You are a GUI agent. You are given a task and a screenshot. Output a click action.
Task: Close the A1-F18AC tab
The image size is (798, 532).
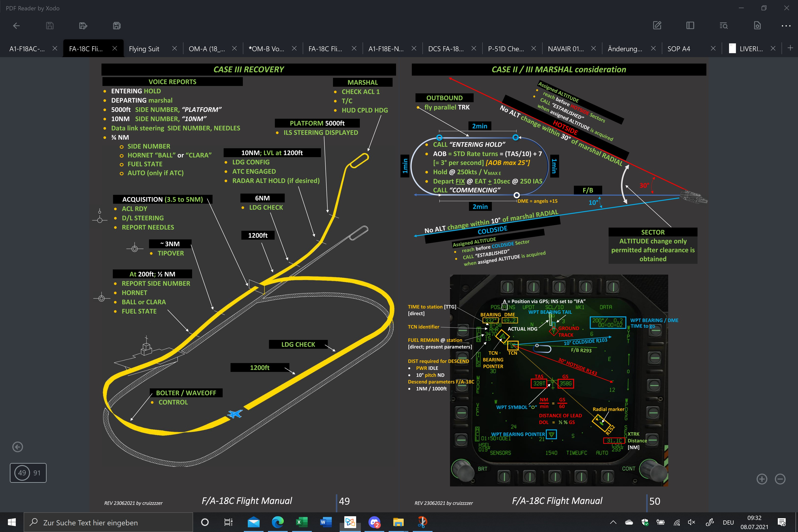55,49
